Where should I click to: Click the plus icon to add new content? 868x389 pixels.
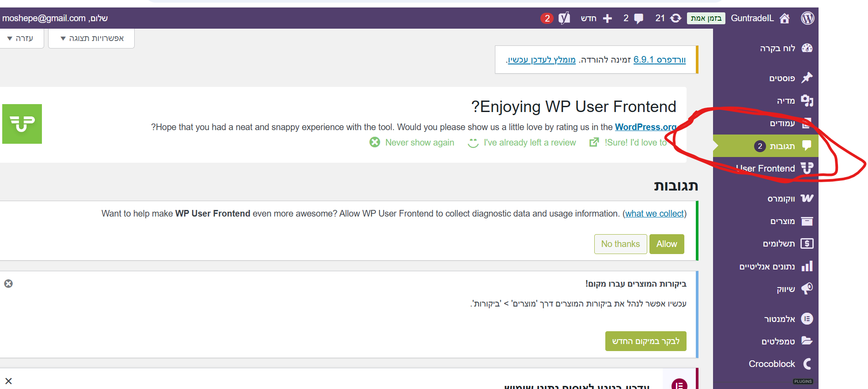[608, 18]
